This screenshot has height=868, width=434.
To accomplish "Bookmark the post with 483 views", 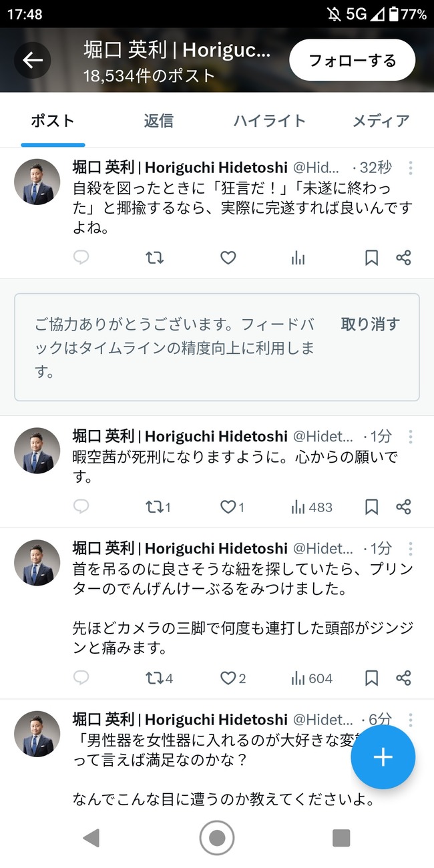I will [x=371, y=507].
